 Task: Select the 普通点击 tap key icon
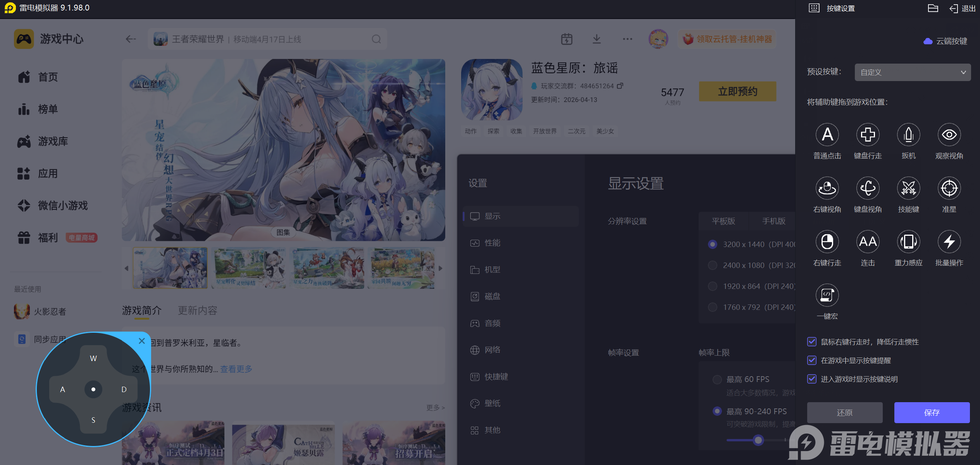click(x=827, y=135)
